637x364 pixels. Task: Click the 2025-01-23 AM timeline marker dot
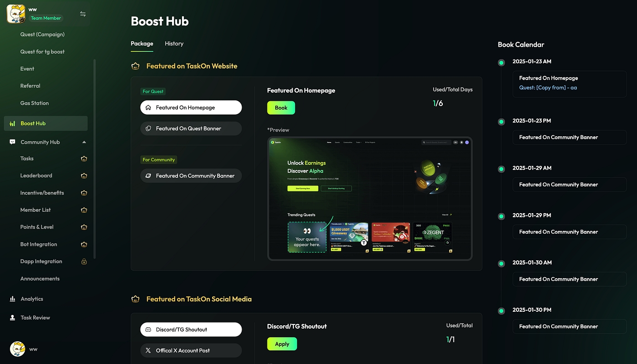tap(501, 63)
